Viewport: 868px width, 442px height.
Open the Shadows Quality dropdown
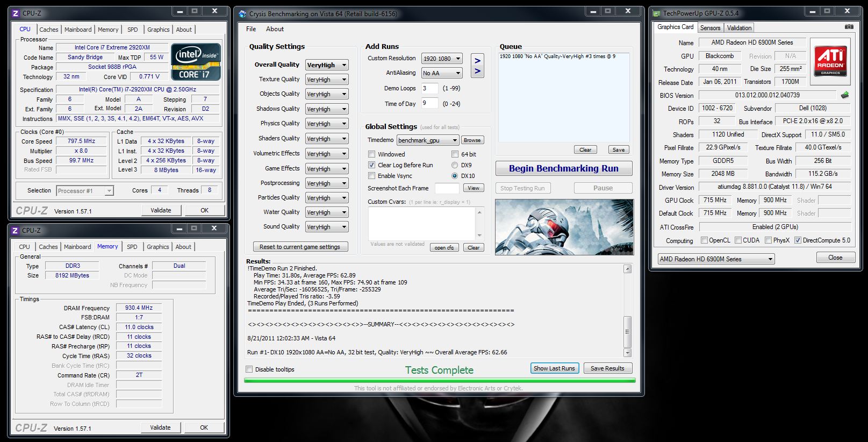click(327, 109)
